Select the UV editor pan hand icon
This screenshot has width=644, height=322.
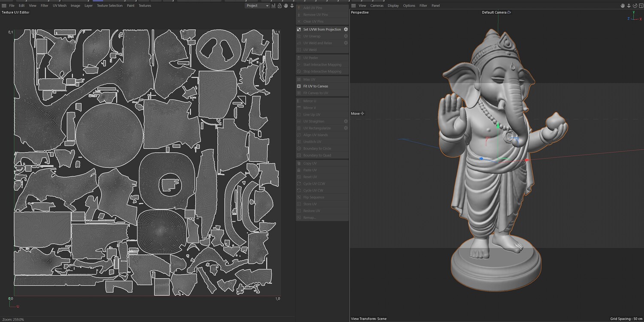pos(286,6)
